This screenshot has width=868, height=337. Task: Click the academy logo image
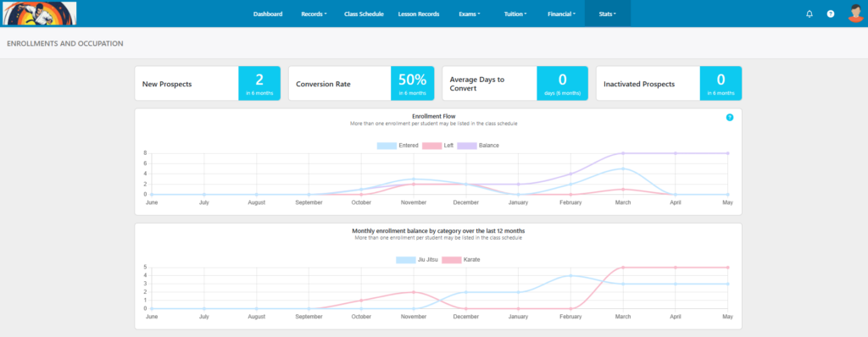[39, 14]
